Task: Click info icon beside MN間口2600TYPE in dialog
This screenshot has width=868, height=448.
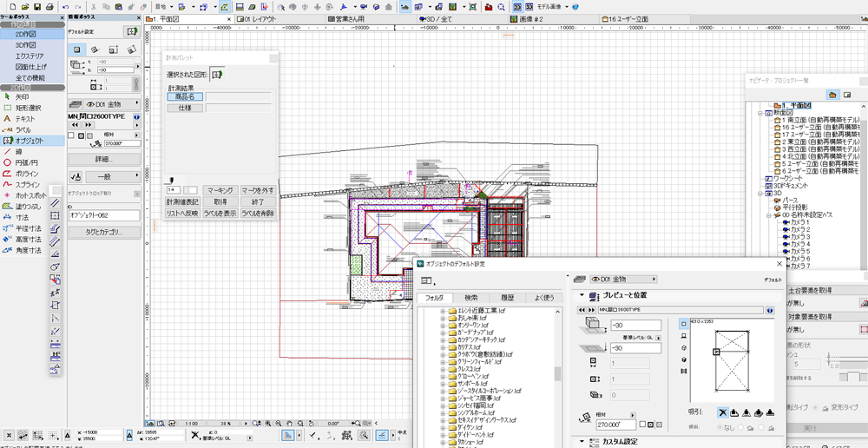Action: 770,311
